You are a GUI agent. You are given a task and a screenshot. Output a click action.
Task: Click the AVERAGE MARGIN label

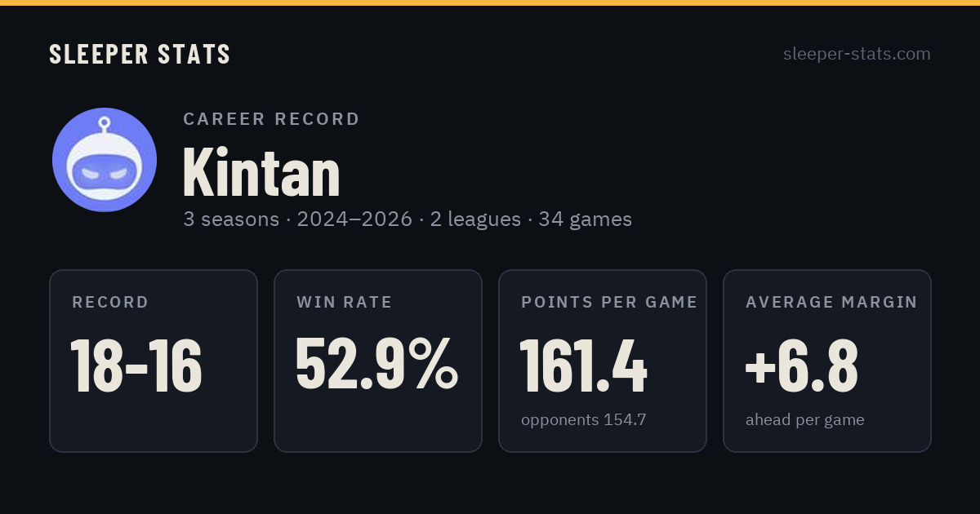point(831,303)
